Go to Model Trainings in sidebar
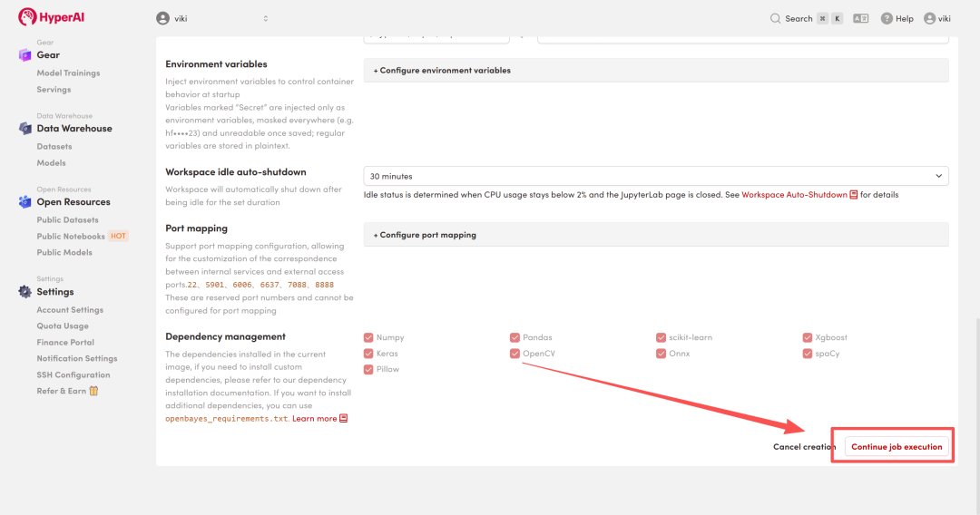 68,73
